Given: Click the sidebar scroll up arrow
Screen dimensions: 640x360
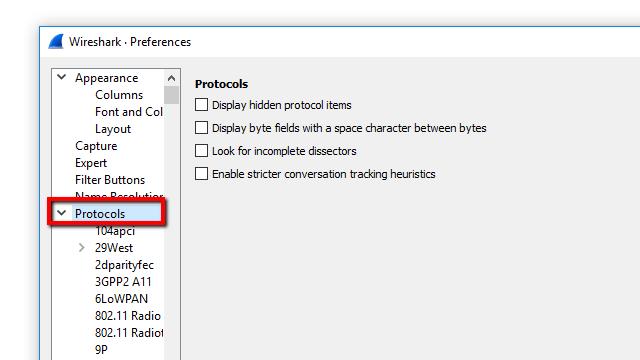Looking at the screenshot, I should pos(171,78).
